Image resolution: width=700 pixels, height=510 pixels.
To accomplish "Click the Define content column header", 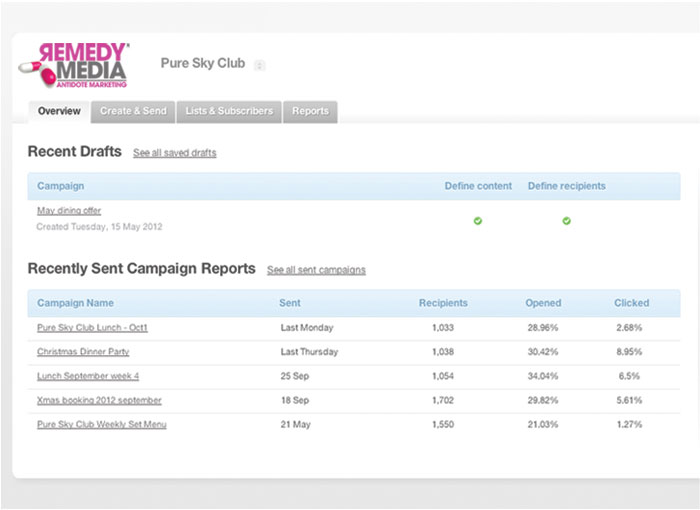I will [478, 186].
